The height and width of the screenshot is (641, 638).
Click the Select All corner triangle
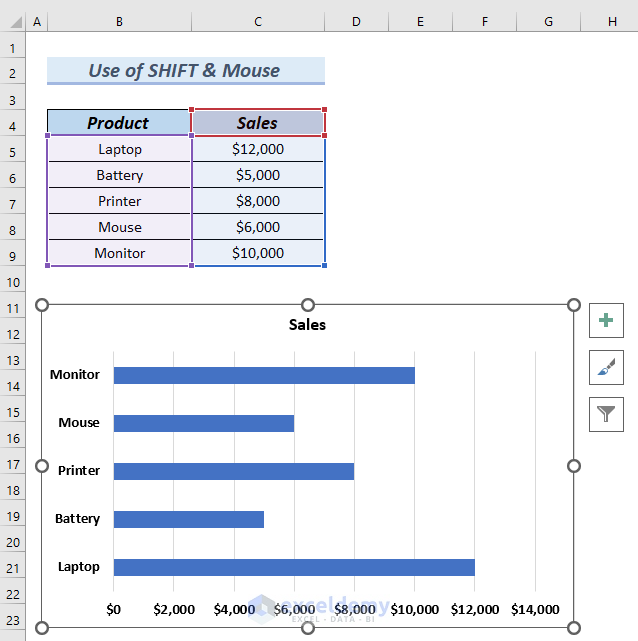16,22
